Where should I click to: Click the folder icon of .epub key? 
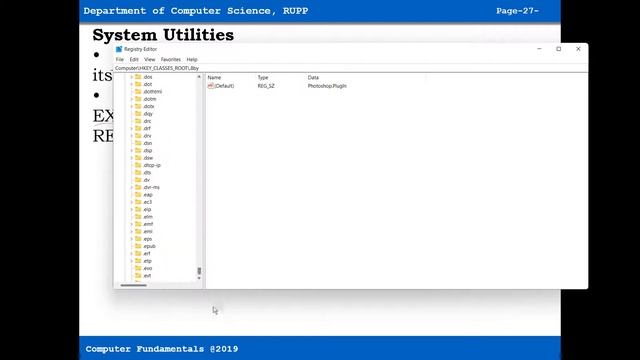point(138,246)
